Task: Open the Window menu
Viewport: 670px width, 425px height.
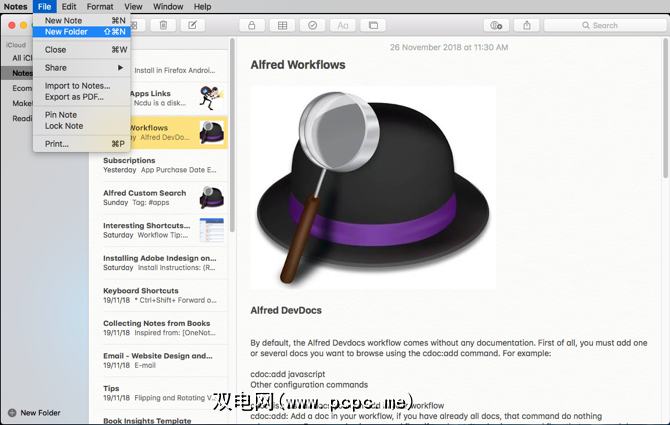Action: tap(168, 6)
